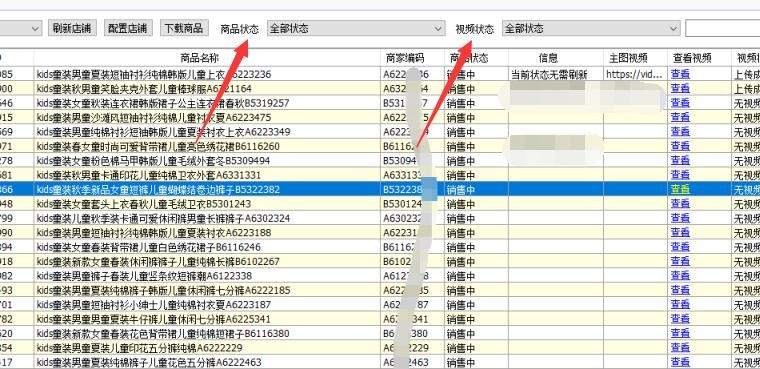
Task: Open 查看 link for product A6225341
Action: click(680, 319)
